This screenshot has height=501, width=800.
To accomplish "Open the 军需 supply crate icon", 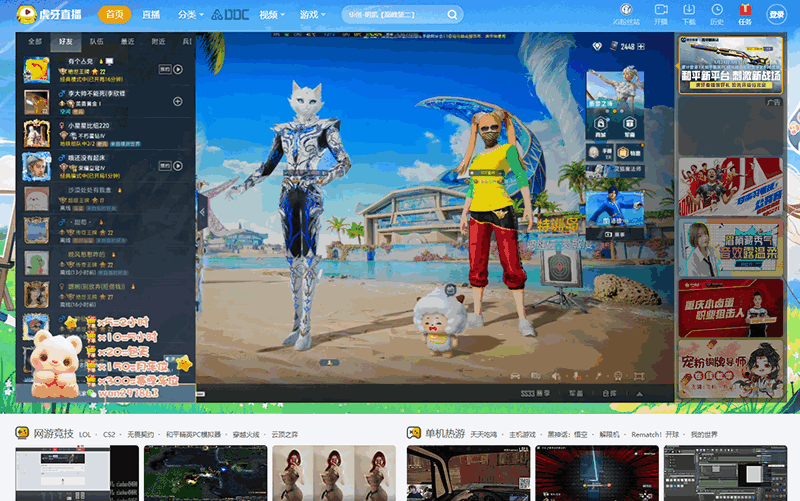I will (629, 127).
